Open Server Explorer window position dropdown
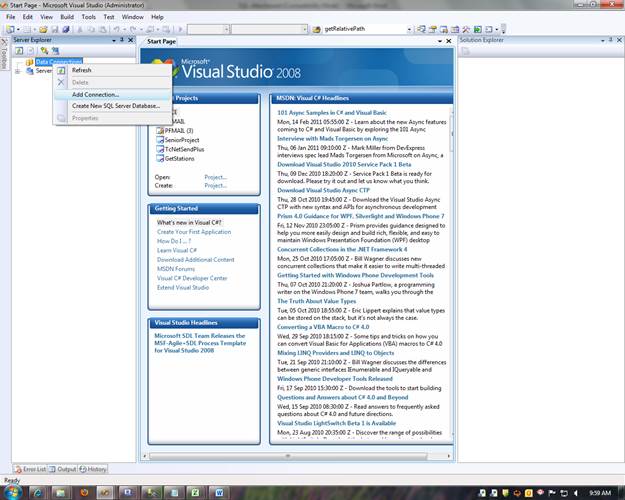Screen dimensions: 625x500 [x=114, y=40]
